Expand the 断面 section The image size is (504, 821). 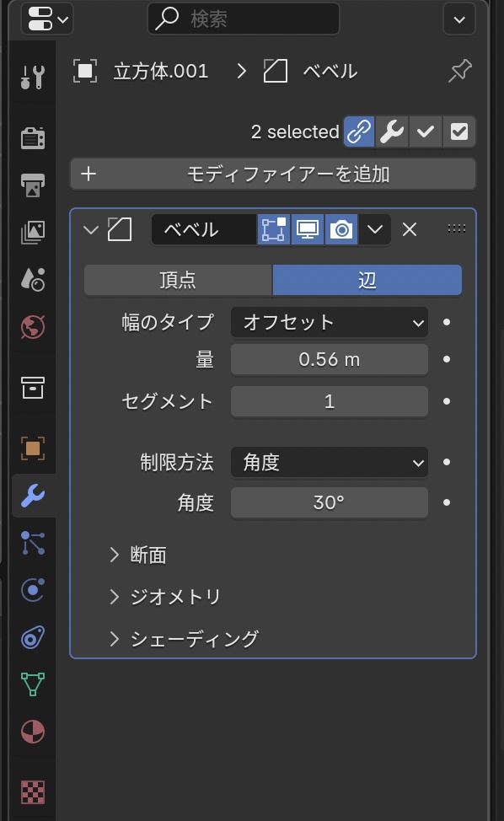tap(143, 555)
